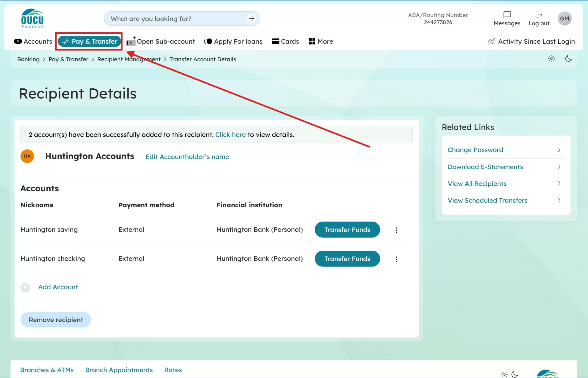Click the More grid icon

coord(312,41)
